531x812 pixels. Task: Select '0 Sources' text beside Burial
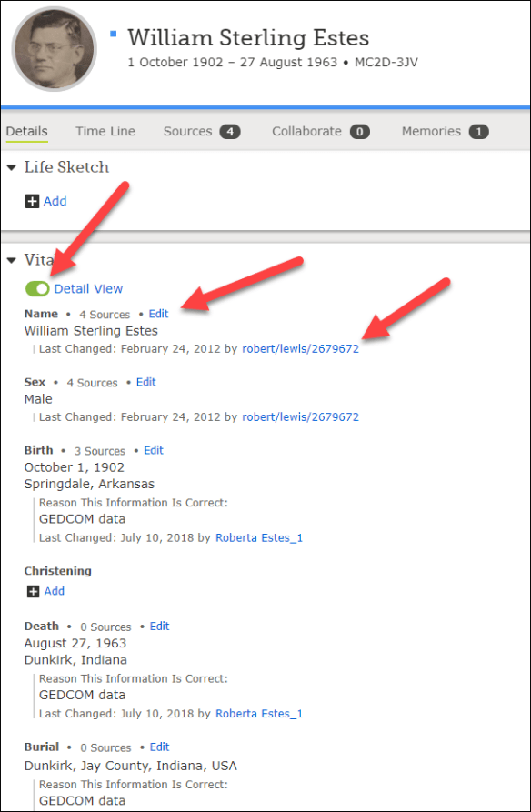[x=105, y=747]
